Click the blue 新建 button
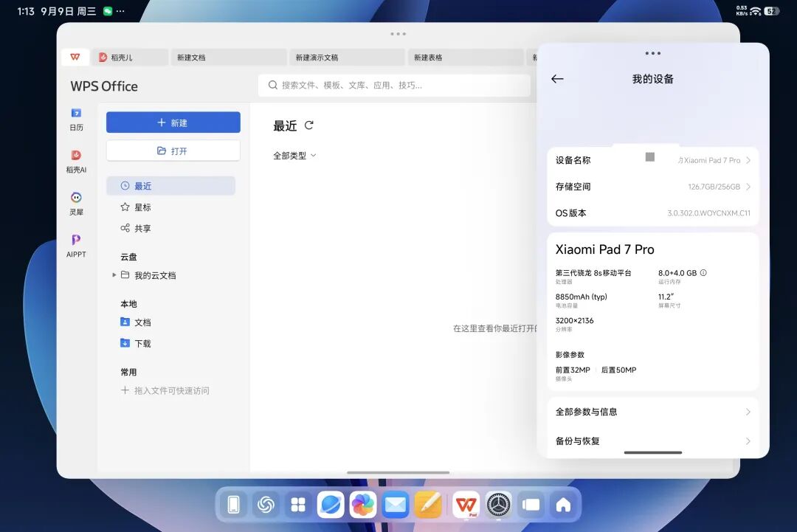Image resolution: width=797 pixels, height=532 pixels. coord(173,122)
